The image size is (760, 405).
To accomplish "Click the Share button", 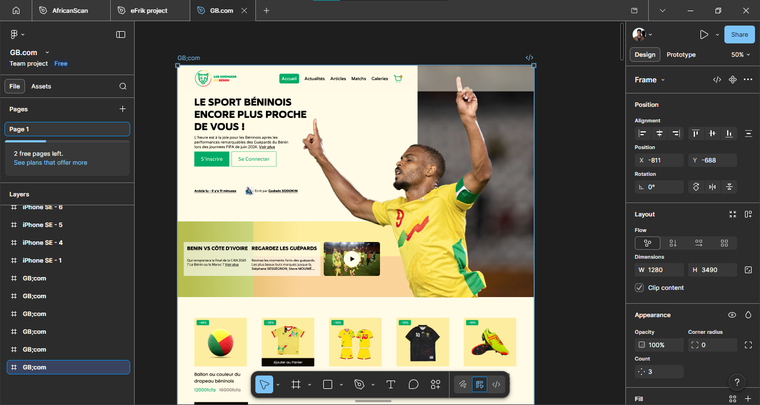I will (x=739, y=34).
